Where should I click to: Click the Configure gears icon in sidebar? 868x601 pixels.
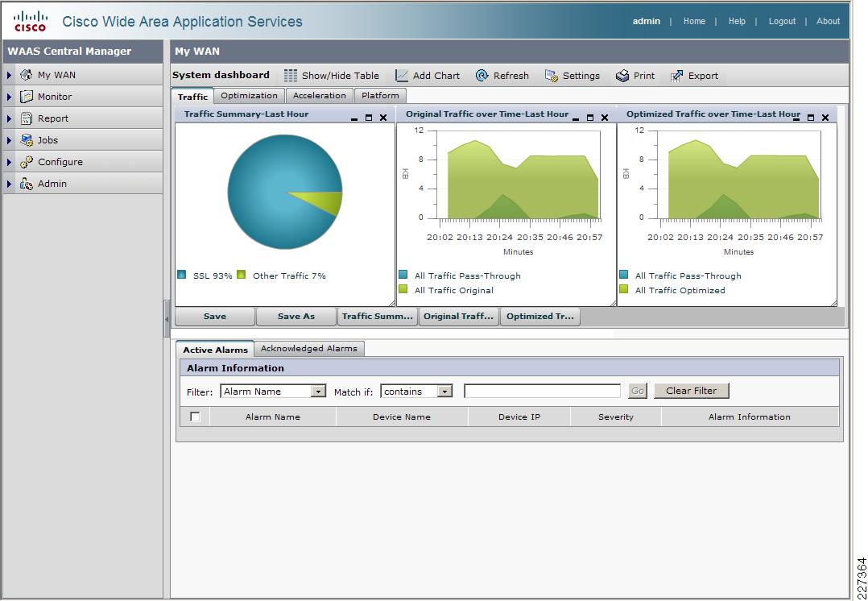click(x=26, y=162)
